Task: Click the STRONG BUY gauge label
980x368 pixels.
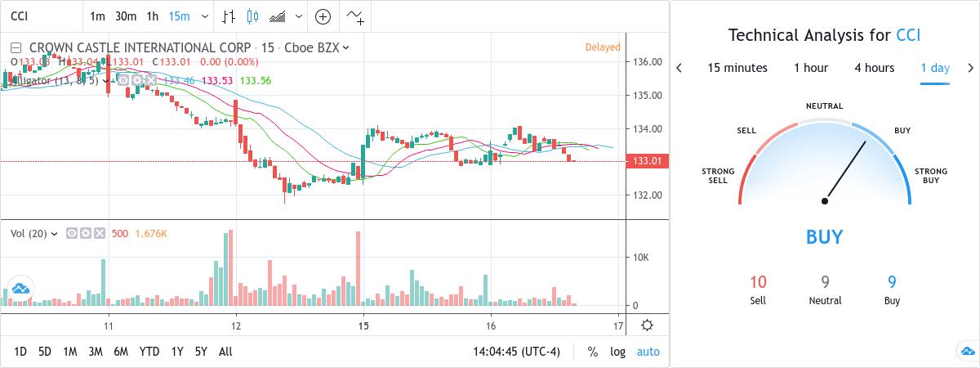Action: click(x=931, y=175)
